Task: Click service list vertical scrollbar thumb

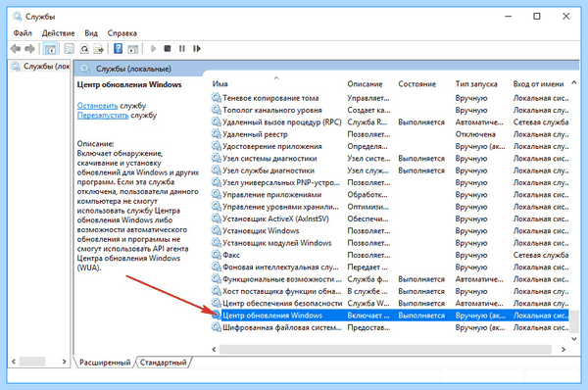Action: tap(573, 321)
